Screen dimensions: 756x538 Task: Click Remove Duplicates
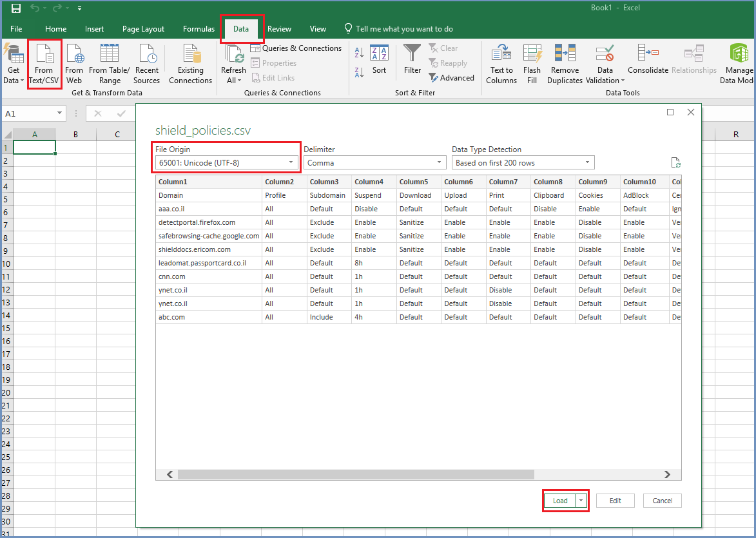click(565, 64)
